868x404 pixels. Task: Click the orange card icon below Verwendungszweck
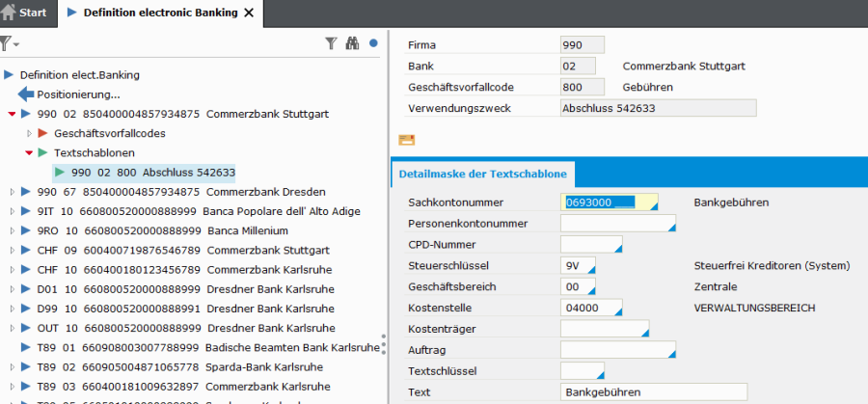(x=406, y=140)
